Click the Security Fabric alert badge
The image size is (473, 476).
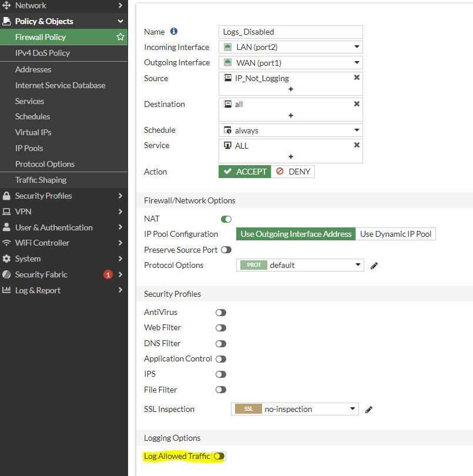(108, 274)
